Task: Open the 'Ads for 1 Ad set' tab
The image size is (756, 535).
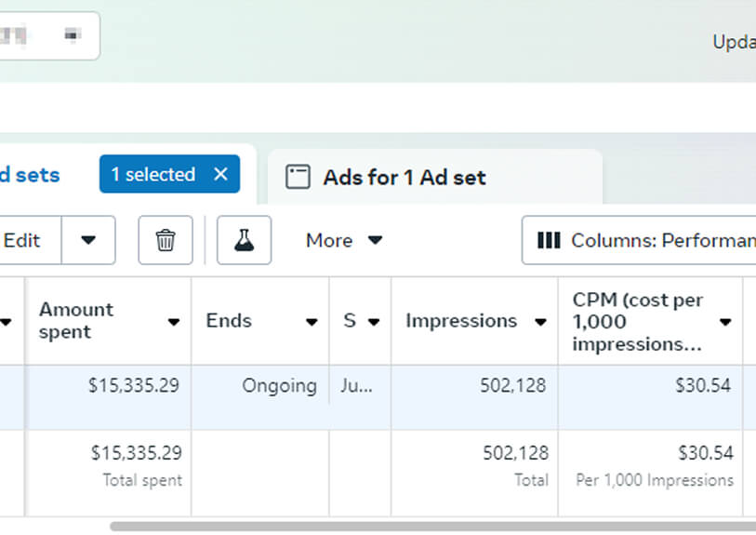Action: [404, 178]
